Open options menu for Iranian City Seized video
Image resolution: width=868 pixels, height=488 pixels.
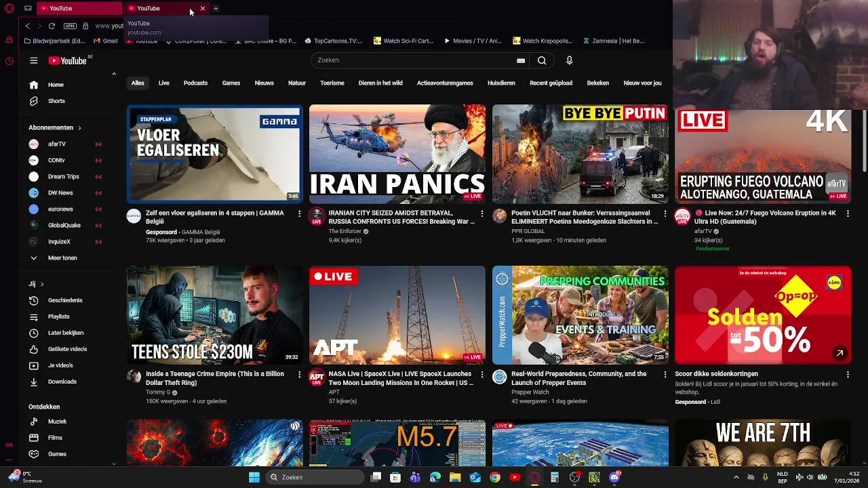[x=482, y=213]
